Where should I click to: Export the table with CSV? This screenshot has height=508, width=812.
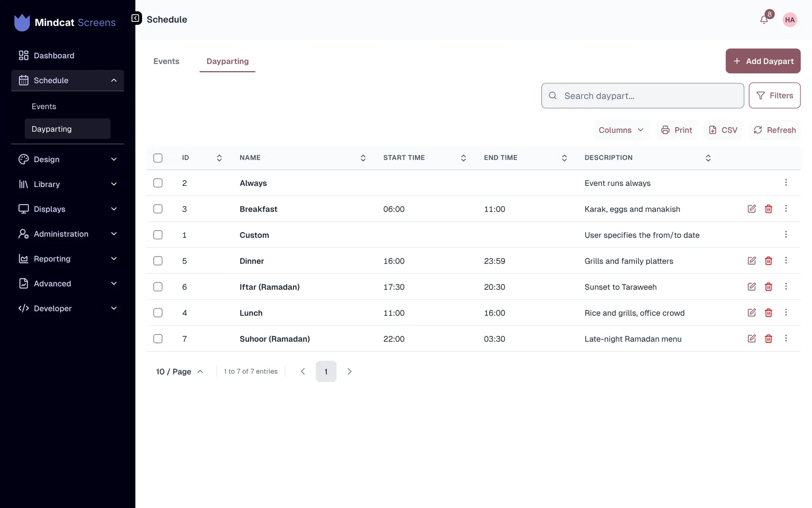click(x=723, y=130)
